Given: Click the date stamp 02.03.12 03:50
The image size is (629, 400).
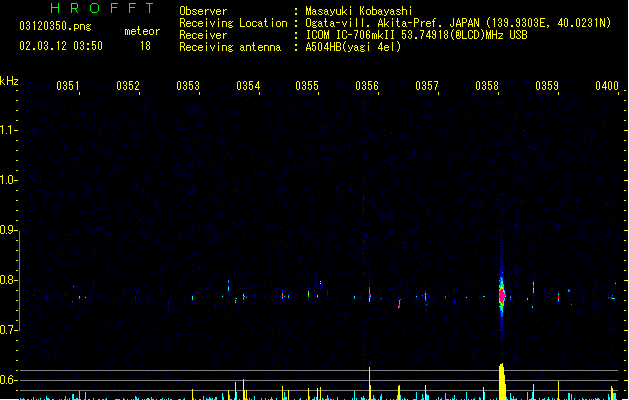Looking at the screenshot, I should (61, 46).
